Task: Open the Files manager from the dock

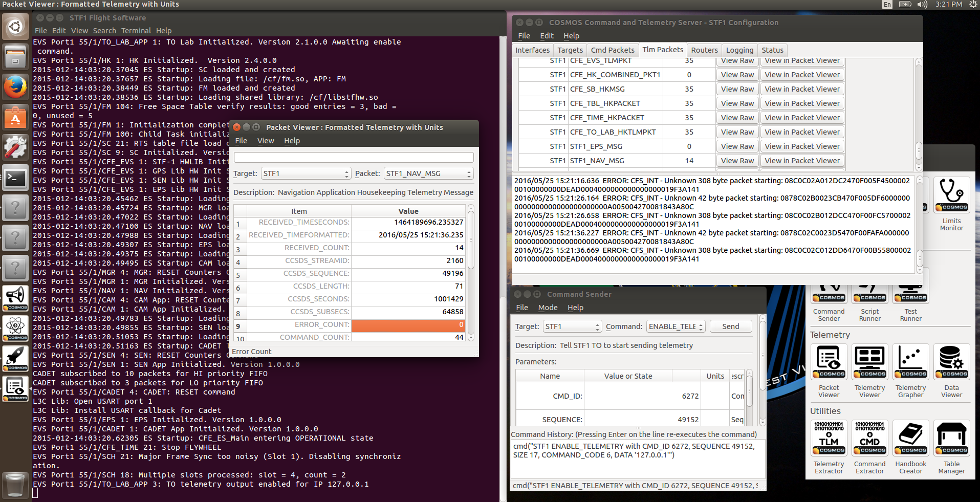Action: coord(15,56)
